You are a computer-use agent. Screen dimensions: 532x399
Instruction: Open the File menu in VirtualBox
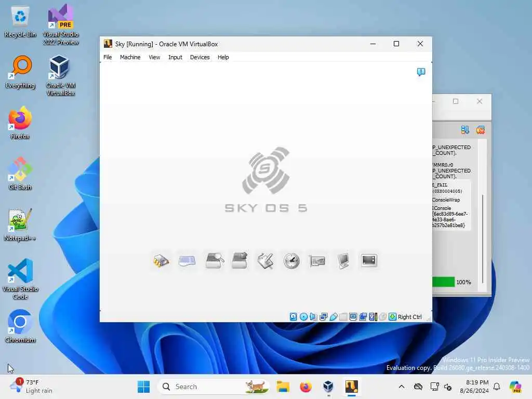[108, 57]
